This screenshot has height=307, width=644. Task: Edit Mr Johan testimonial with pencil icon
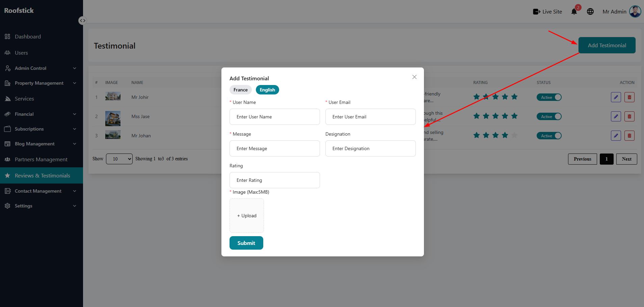coord(616,136)
